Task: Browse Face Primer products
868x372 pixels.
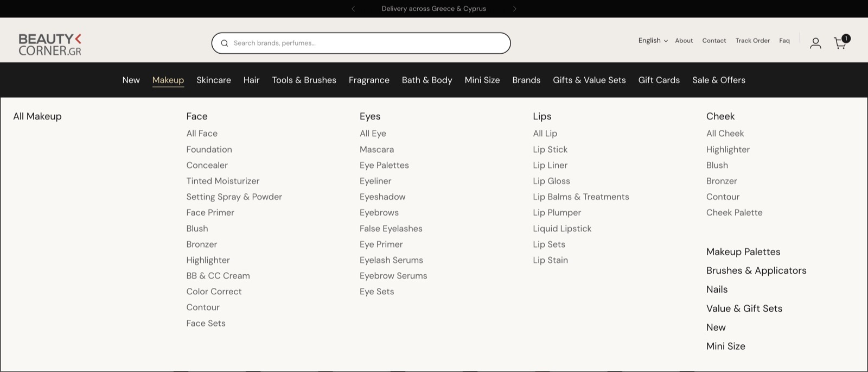Action: [x=210, y=212]
